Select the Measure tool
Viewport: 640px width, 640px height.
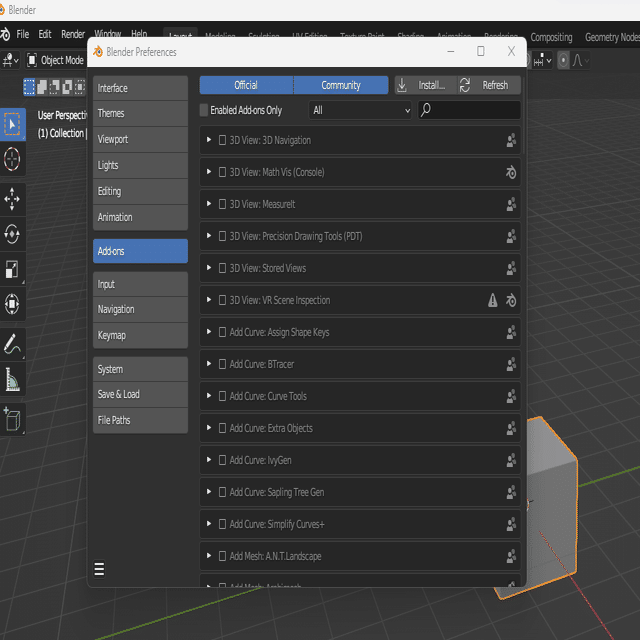tap(12, 379)
